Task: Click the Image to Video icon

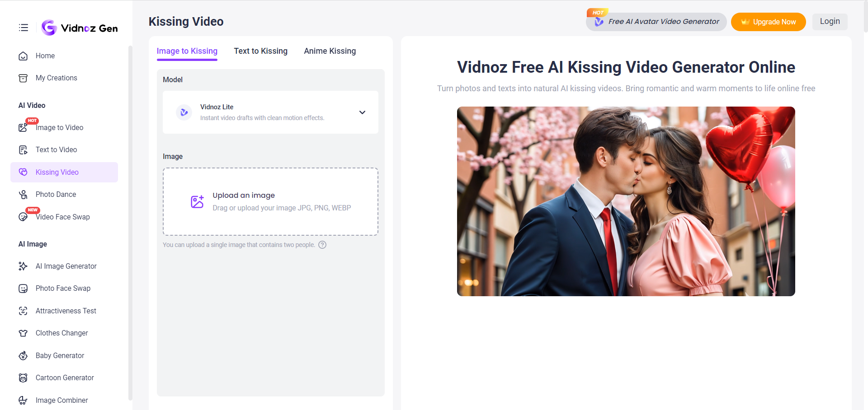Action: point(23,128)
